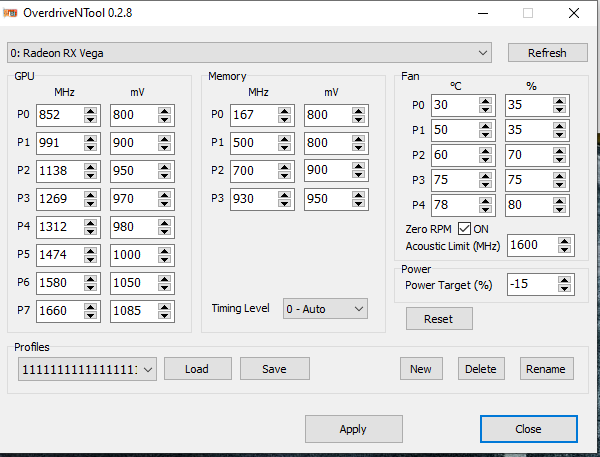Decrease Memory P1 MHz with down arrow
The width and height of the screenshot is (600, 457).
285,147
